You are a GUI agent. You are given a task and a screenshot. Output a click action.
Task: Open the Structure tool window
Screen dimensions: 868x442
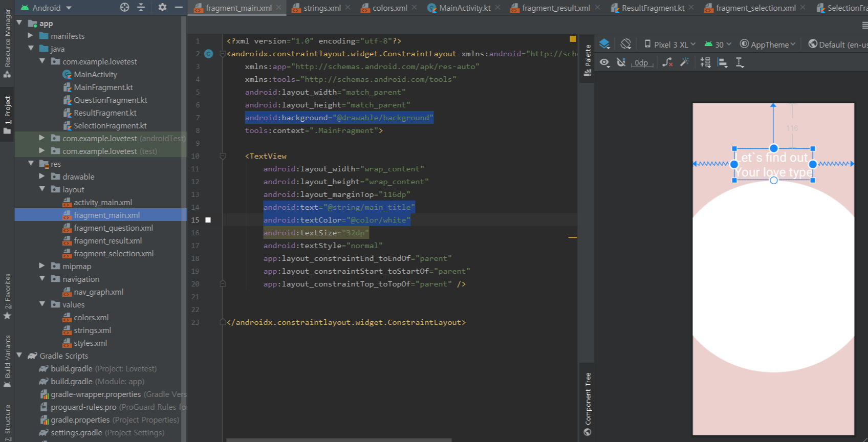pyautogui.click(x=7, y=423)
